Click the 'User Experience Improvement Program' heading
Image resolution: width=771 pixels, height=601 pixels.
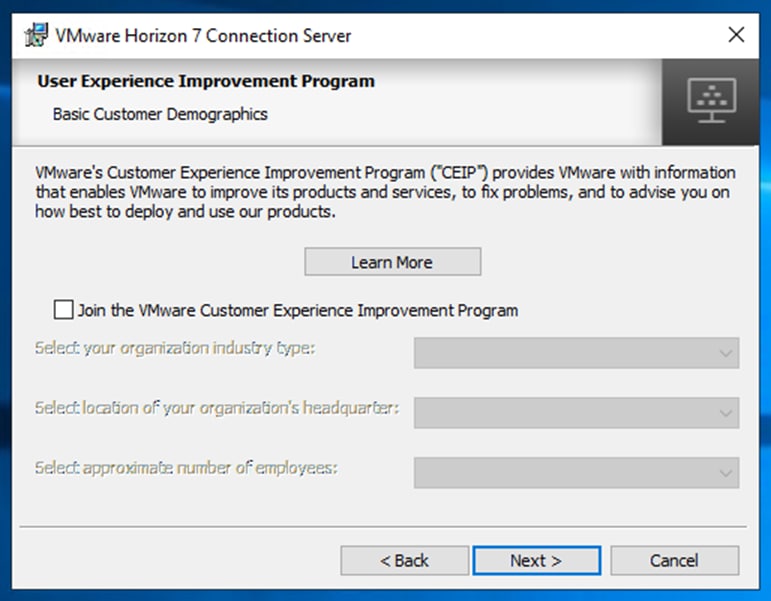(x=206, y=81)
